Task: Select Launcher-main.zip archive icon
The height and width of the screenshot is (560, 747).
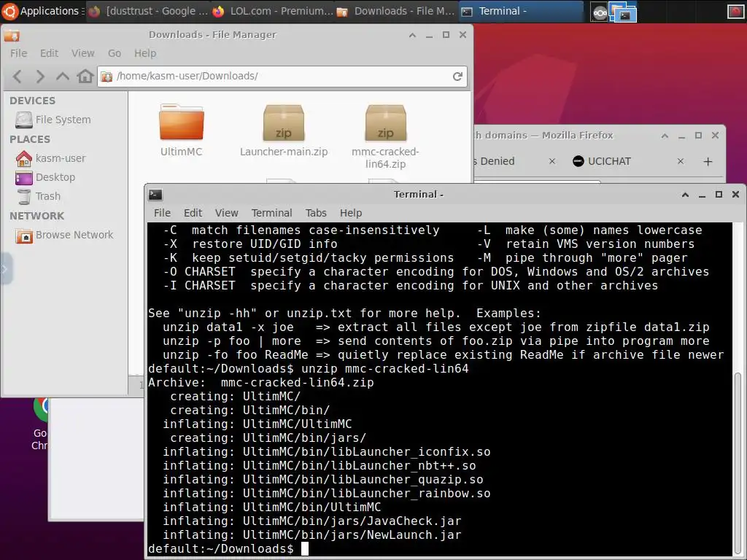Action: [284, 122]
